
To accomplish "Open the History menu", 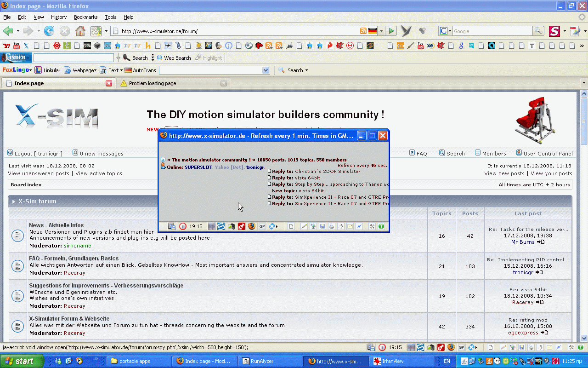I will pyautogui.click(x=59, y=17).
